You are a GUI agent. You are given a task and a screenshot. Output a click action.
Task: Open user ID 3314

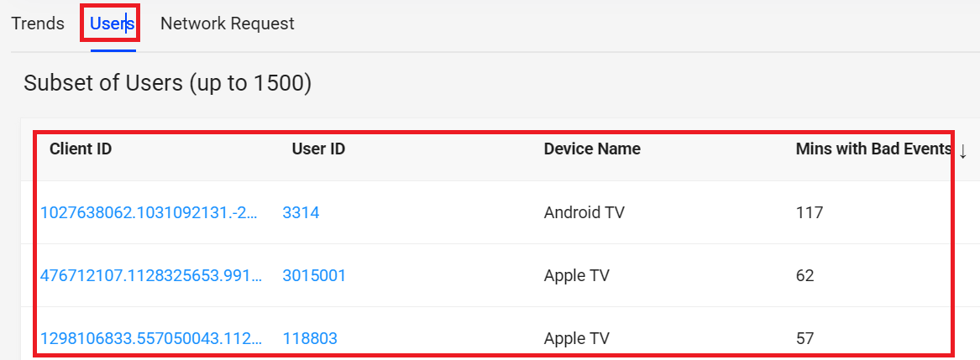tap(301, 212)
